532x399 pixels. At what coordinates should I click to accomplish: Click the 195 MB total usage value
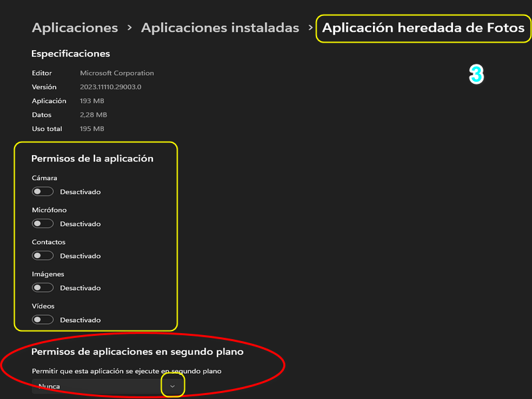click(92, 128)
